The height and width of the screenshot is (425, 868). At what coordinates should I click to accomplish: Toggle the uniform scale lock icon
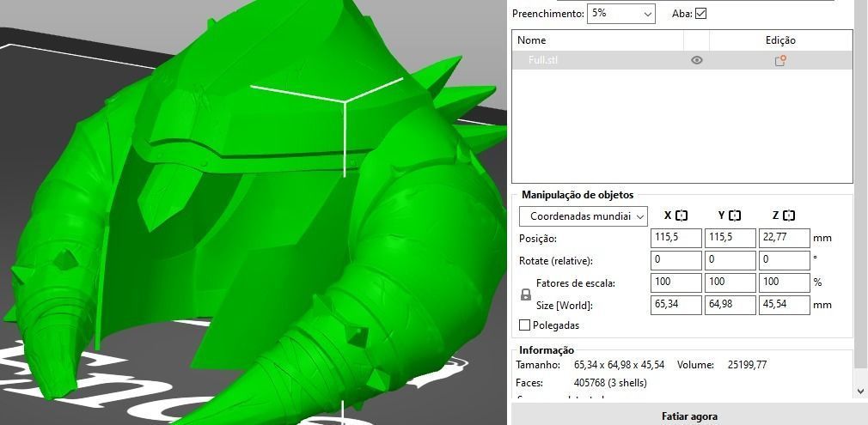pos(526,295)
